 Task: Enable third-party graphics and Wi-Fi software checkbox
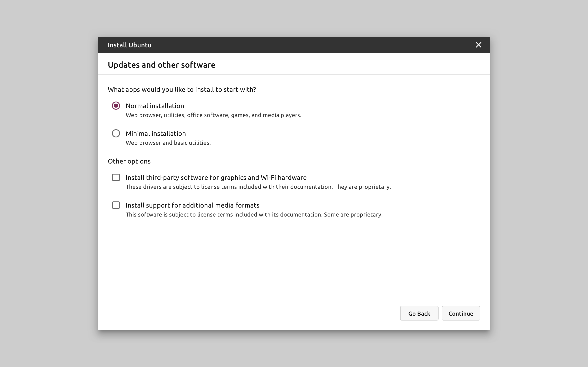point(116,177)
